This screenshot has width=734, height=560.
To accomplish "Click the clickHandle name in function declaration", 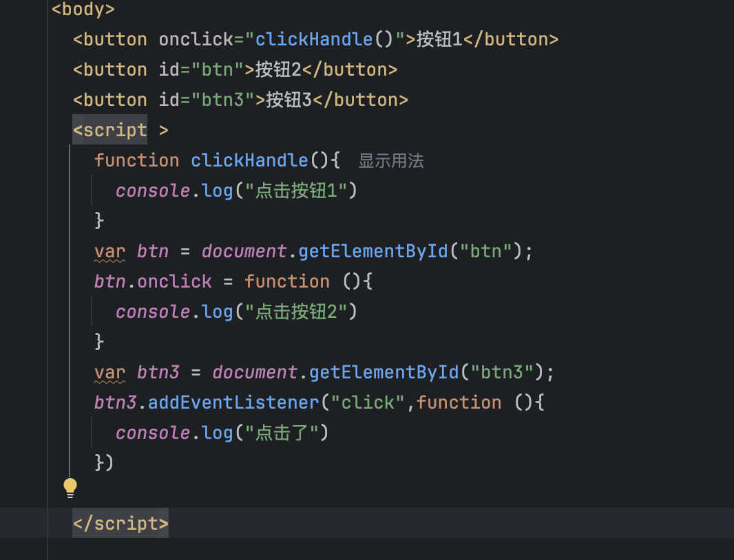I will click(x=249, y=160).
